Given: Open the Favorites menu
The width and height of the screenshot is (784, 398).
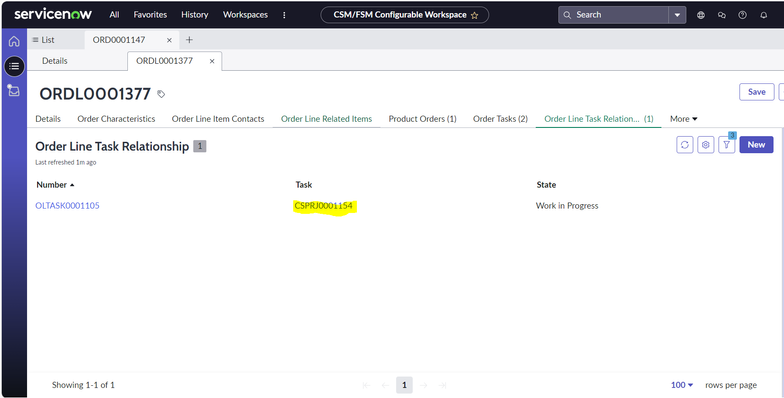Looking at the screenshot, I should coord(150,14).
